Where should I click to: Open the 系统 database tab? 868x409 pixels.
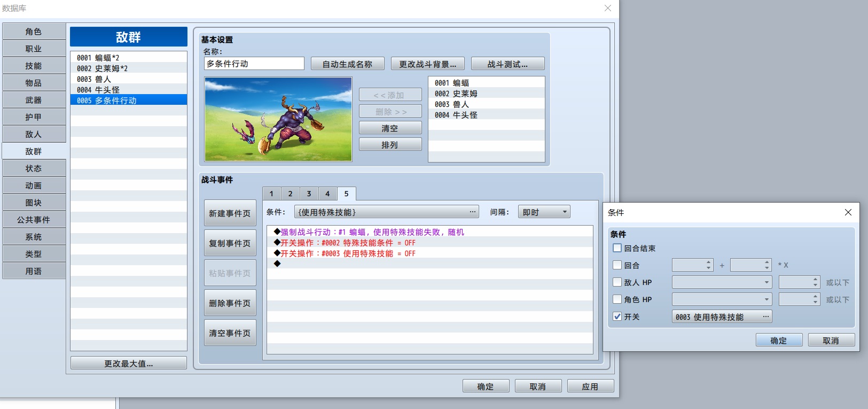(x=34, y=237)
